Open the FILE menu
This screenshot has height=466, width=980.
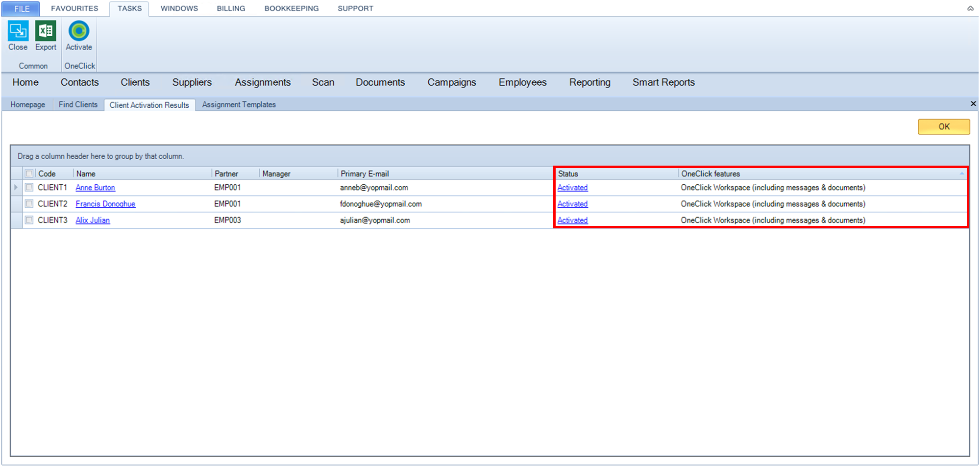22,8
